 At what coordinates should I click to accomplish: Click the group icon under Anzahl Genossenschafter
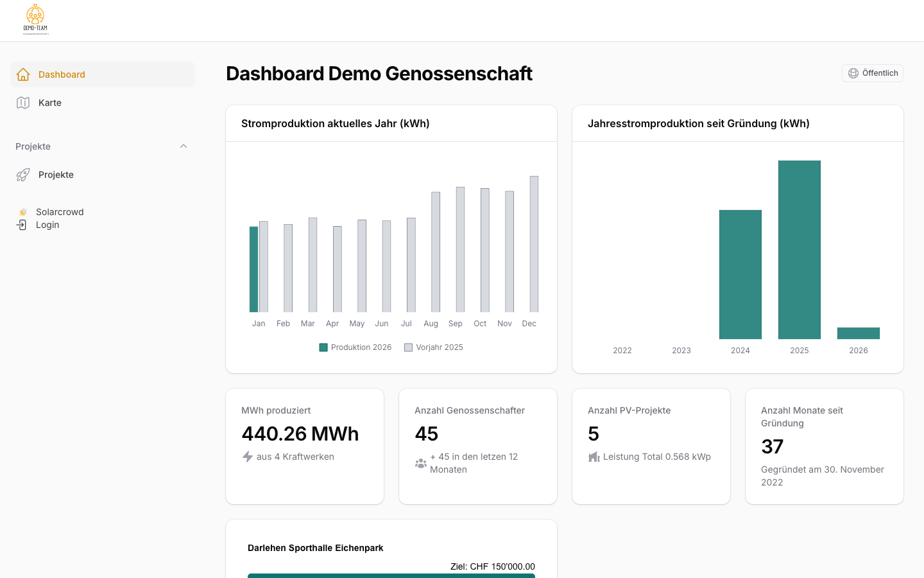coord(421,463)
